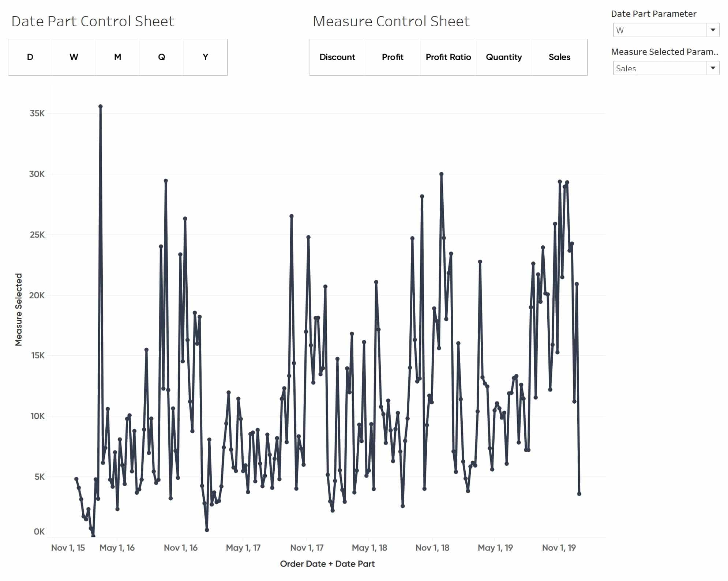Open the Date Part Parameter dropdown arrow
Screen dimensions: 728x581
point(713,30)
